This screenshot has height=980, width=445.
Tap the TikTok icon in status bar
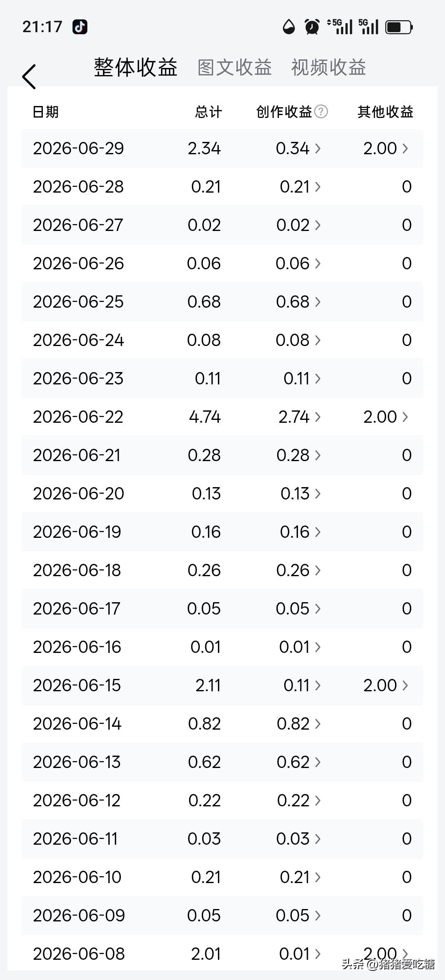[x=80, y=27]
